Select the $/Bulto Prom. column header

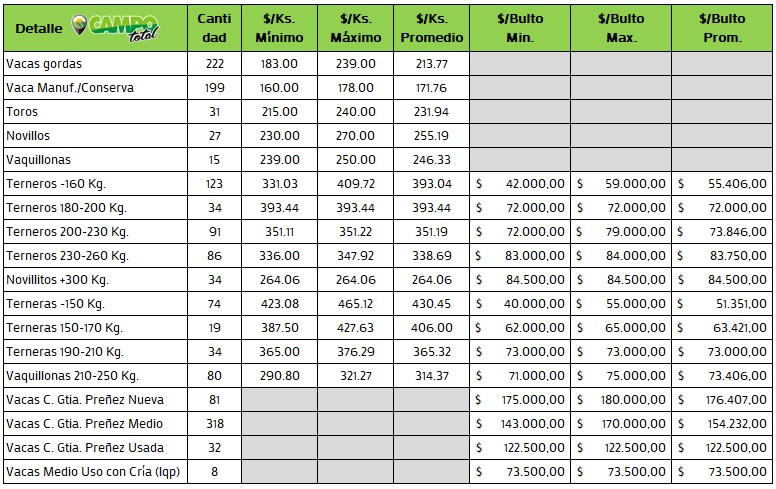click(x=721, y=28)
